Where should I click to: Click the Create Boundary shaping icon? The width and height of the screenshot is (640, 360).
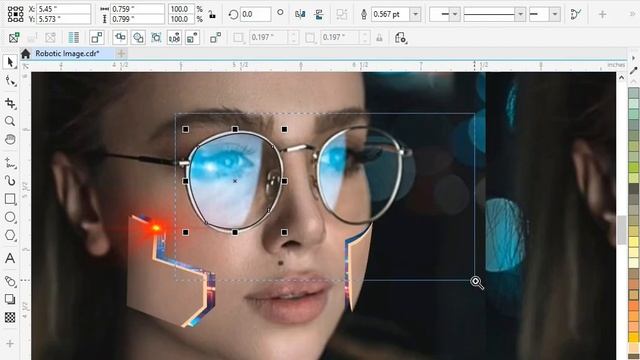[215, 38]
